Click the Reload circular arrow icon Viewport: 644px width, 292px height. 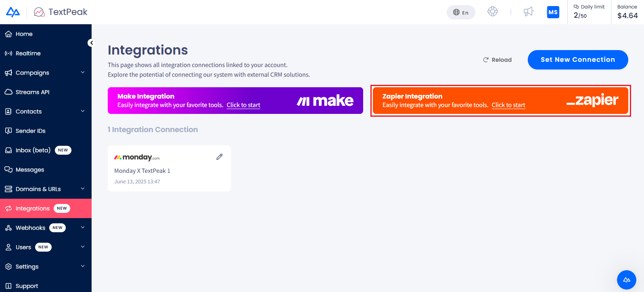(x=486, y=60)
